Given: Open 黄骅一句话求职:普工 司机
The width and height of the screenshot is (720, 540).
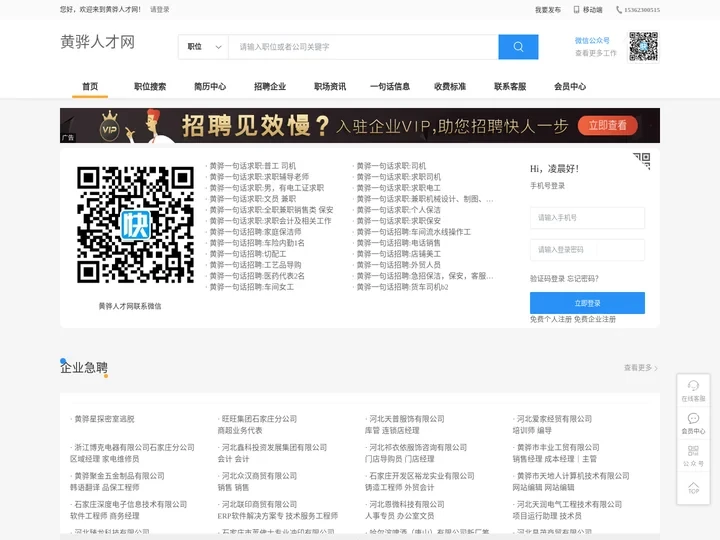Looking at the screenshot, I should click(253, 166).
